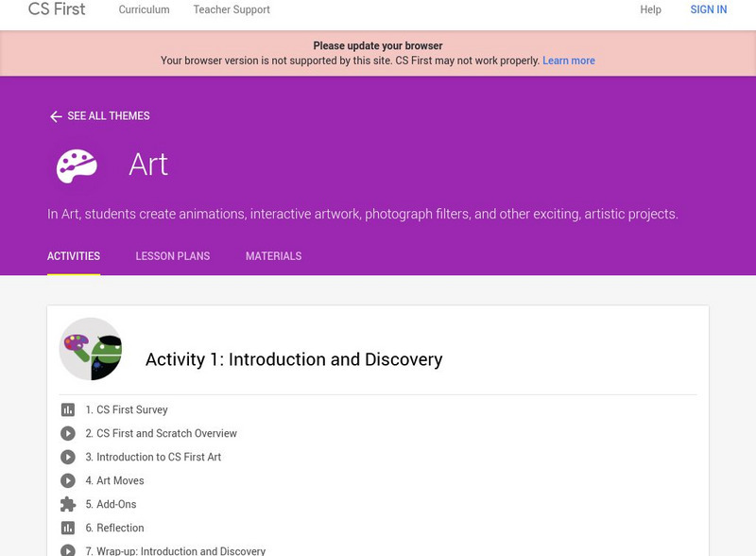The height and width of the screenshot is (556, 756).
Task: Click the play icon next to Art Moves
Action: coord(68,480)
